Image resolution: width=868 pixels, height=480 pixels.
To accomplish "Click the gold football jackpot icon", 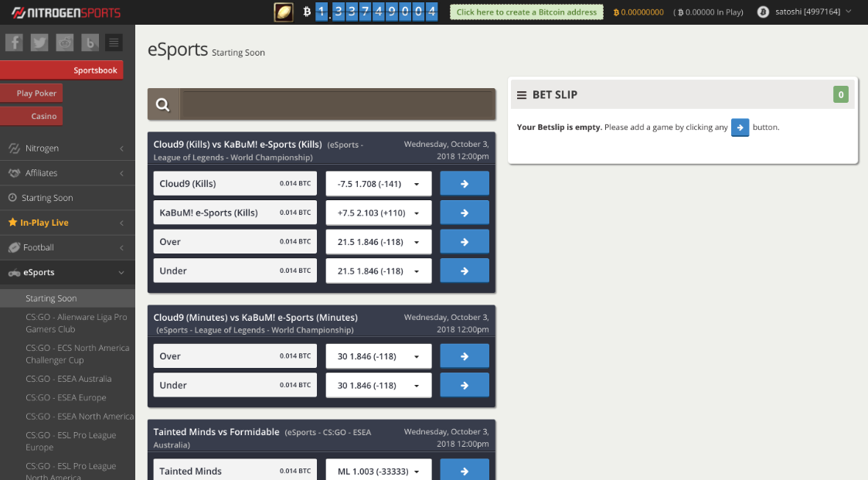I will tap(284, 12).
